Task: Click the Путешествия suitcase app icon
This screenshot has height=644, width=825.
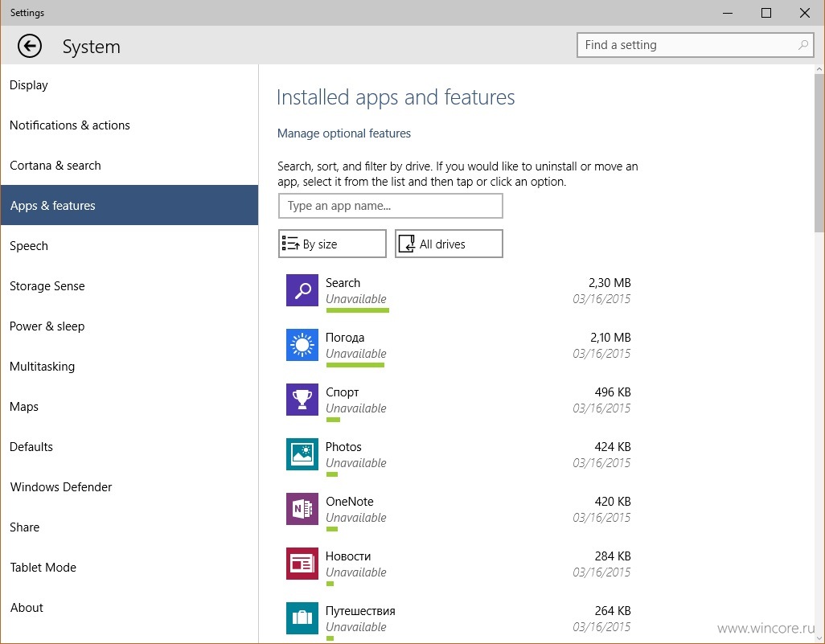Action: (302, 618)
